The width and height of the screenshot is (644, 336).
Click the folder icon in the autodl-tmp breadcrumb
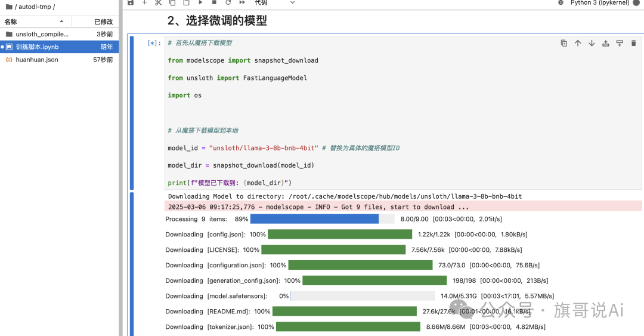pyautogui.click(x=9, y=7)
